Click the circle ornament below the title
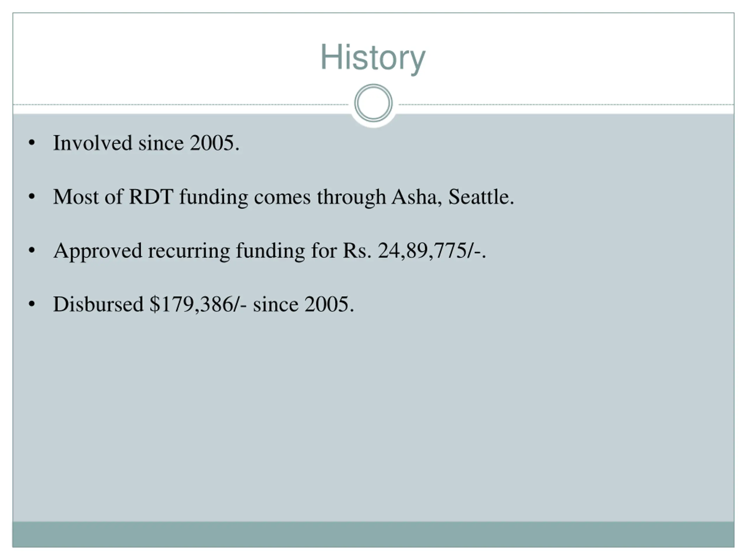 pos(373,103)
